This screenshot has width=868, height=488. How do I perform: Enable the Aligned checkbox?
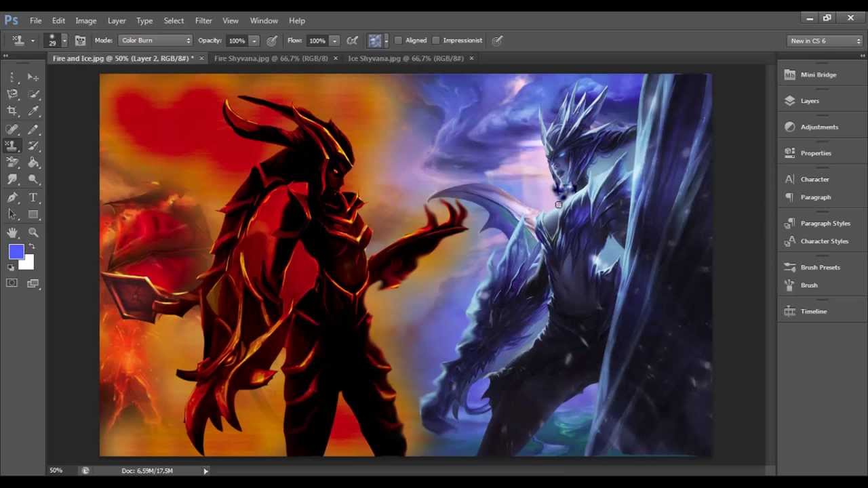(x=398, y=40)
